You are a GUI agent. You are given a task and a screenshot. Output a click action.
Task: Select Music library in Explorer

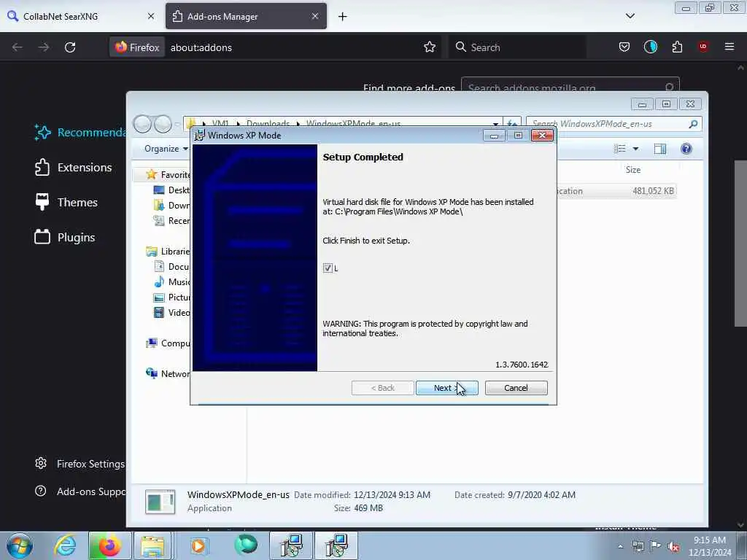[171, 281]
